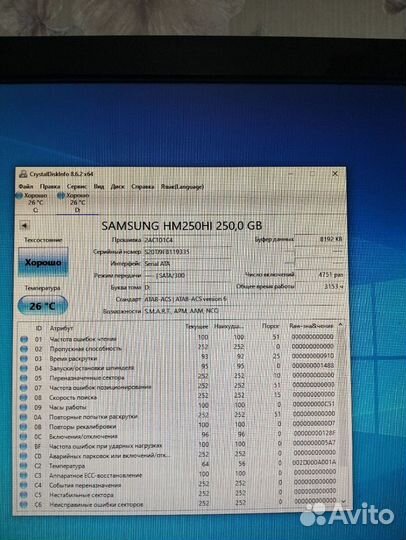Screen dimensions: 406x540
Task: Open the Правка menu
Action: [50, 186]
